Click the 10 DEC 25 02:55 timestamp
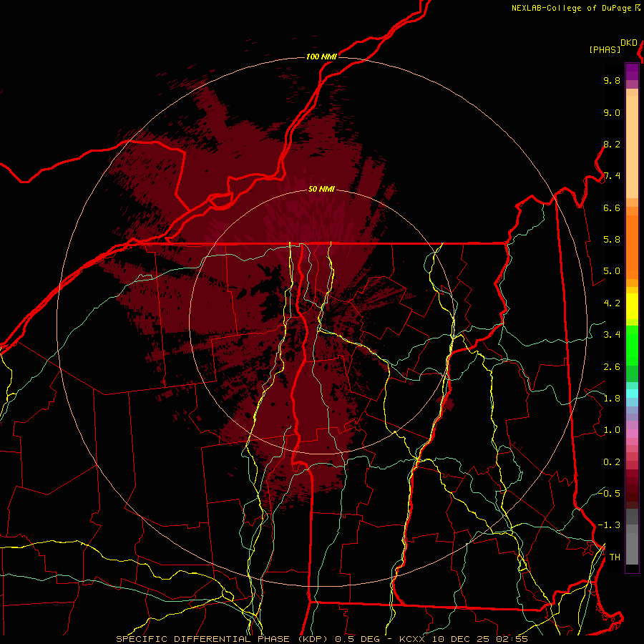 pyautogui.click(x=479, y=640)
